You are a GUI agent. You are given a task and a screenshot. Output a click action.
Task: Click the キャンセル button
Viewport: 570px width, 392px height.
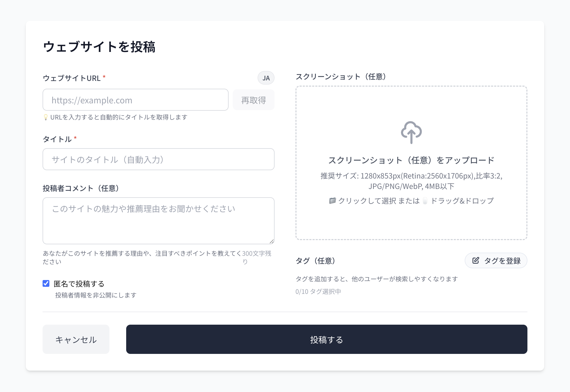76,340
